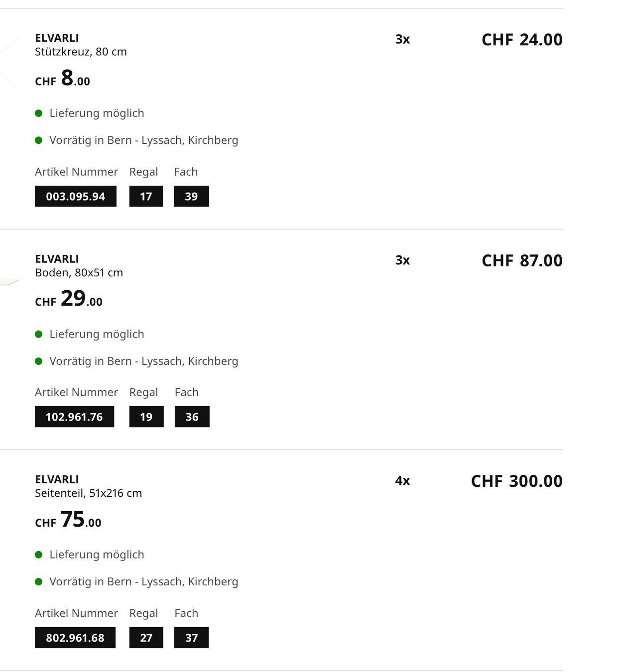Click the green delivery dot for Boden
The image size is (621, 672).
pyautogui.click(x=38, y=335)
